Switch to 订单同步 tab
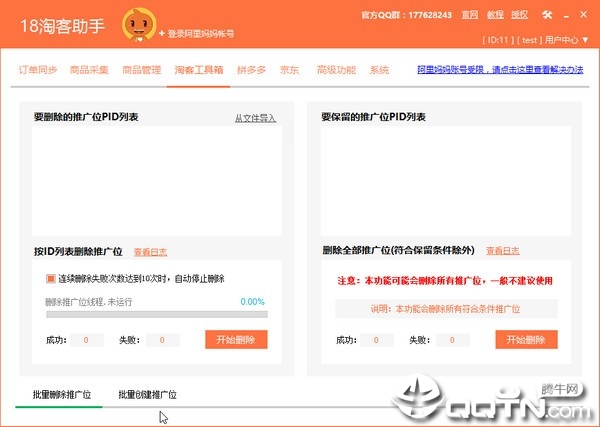The image size is (600, 427). tap(38, 70)
